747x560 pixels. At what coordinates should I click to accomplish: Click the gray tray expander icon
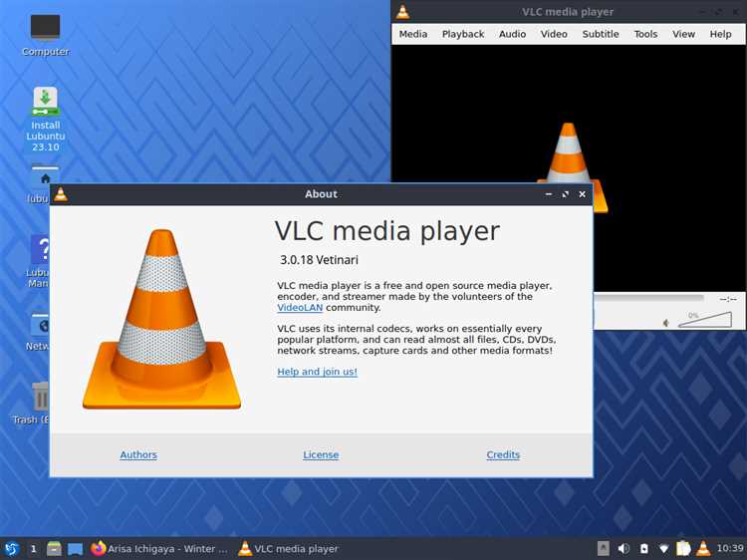pos(604,549)
